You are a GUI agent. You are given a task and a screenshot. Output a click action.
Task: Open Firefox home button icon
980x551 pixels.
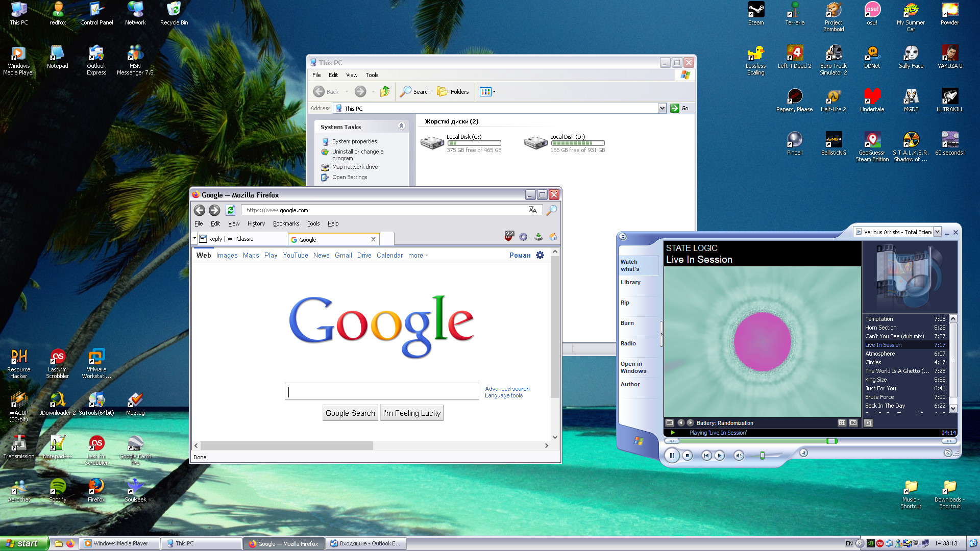(553, 237)
